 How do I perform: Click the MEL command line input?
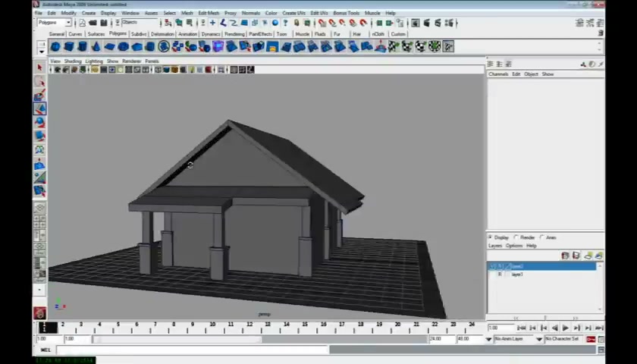tap(192, 350)
